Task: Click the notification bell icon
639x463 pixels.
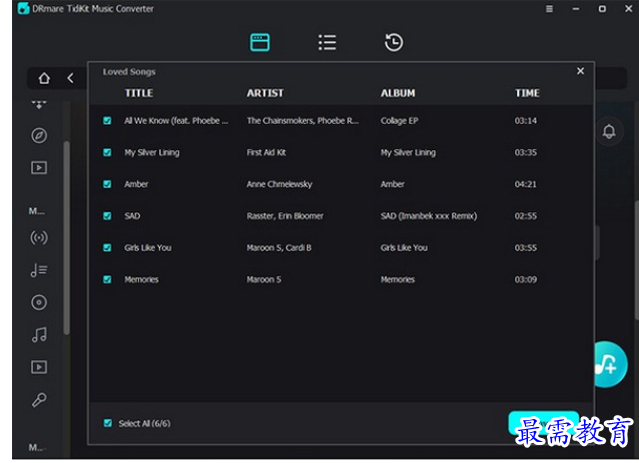Action: pos(609,131)
